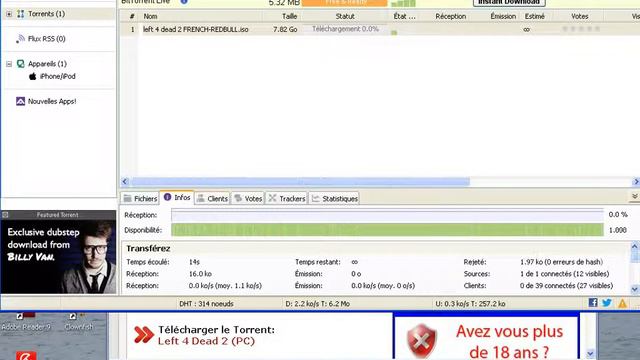The width and height of the screenshot is (640, 360).
Task: Click the Téléchargement 0.0% status bar
Action: pyautogui.click(x=345, y=29)
